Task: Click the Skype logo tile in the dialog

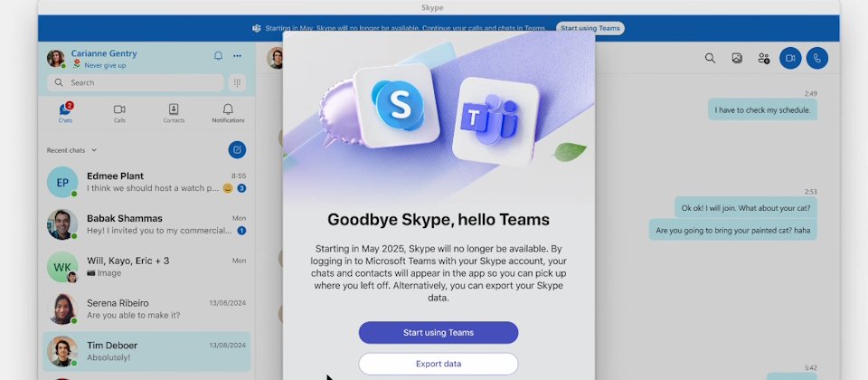Action: 396,105
